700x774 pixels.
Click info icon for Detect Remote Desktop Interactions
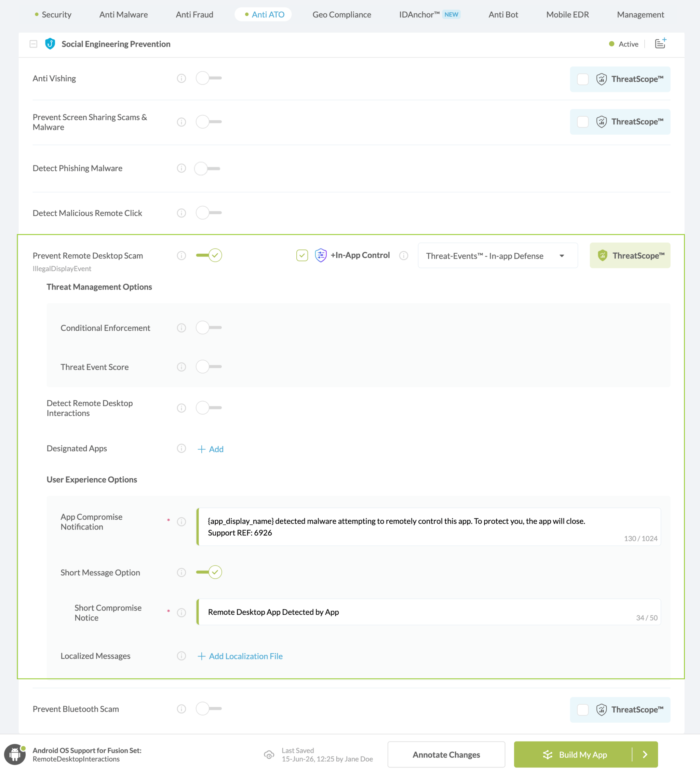[x=181, y=408]
